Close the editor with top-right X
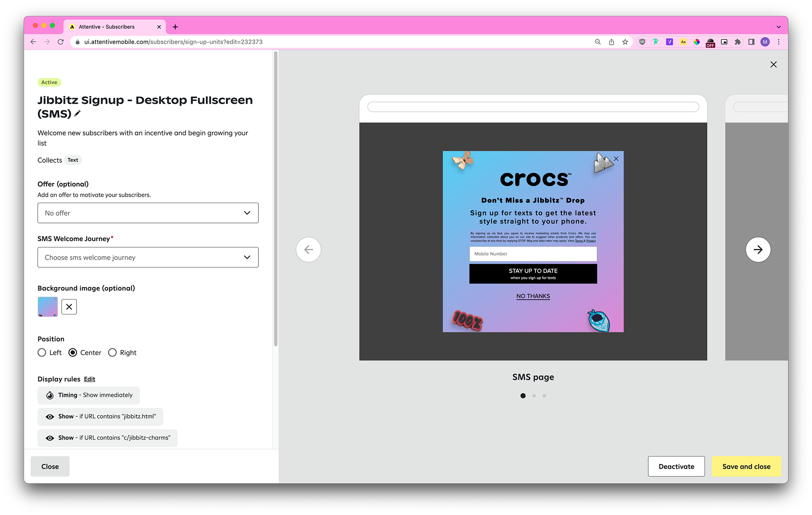 coord(773,64)
